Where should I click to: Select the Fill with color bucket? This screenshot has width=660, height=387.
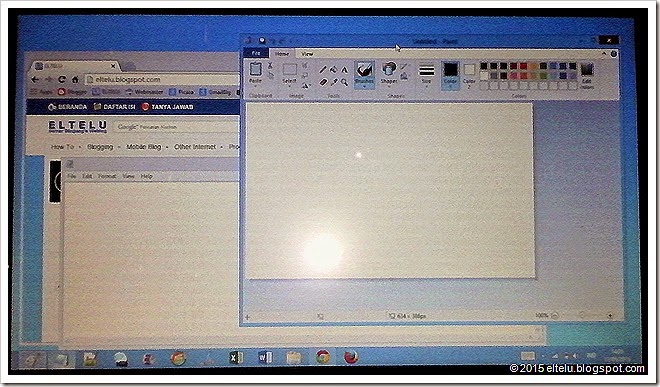[x=334, y=69]
